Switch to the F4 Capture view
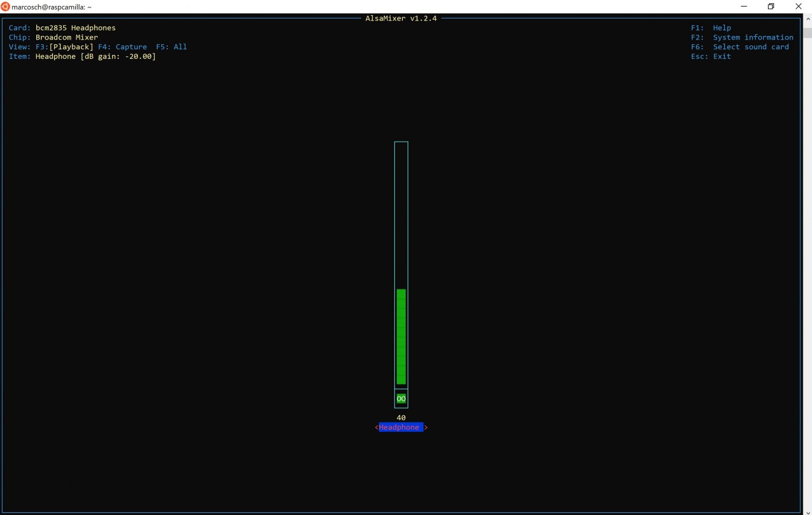The width and height of the screenshot is (812, 515). (122, 47)
